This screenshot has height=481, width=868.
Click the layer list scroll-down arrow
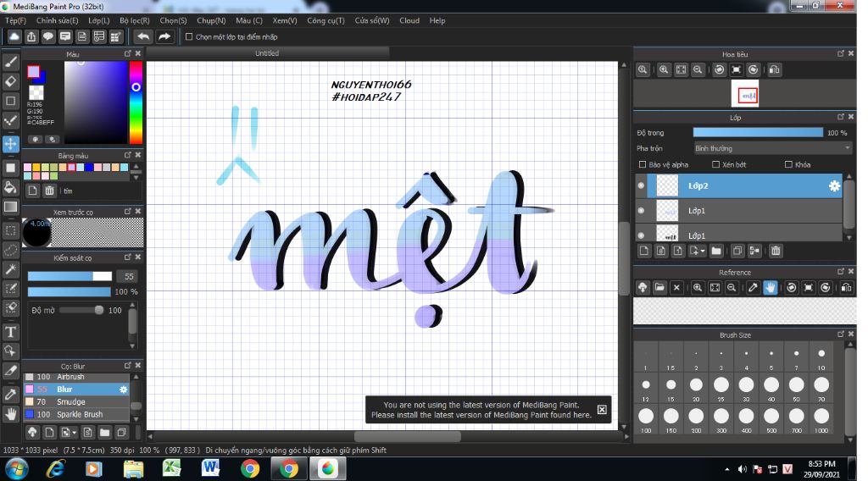coord(849,238)
